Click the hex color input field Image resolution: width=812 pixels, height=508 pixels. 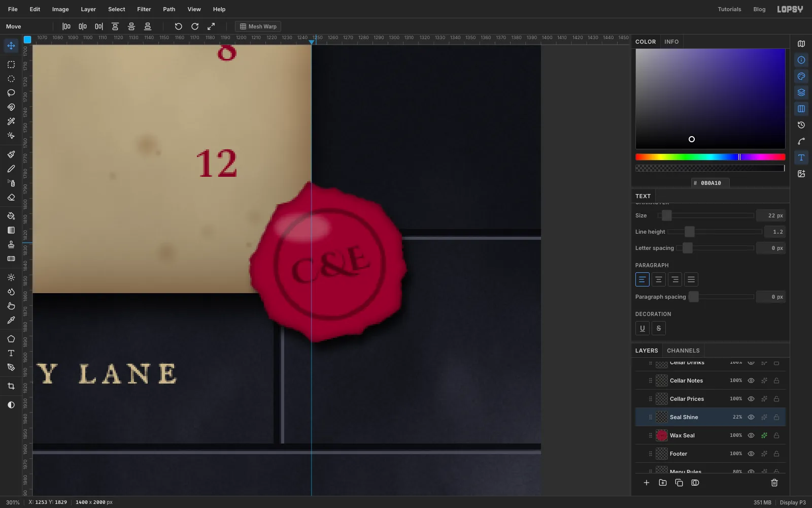click(x=710, y=183)
